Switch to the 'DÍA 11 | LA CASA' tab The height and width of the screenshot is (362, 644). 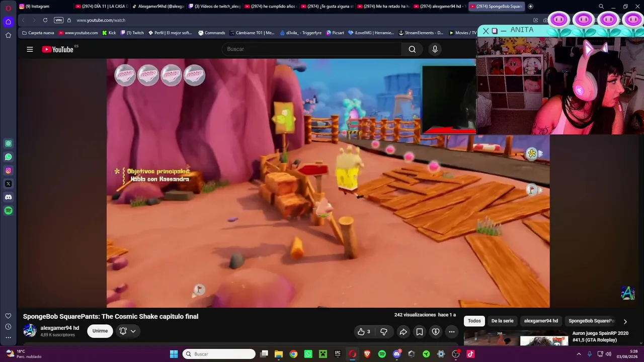pos(103,7)
